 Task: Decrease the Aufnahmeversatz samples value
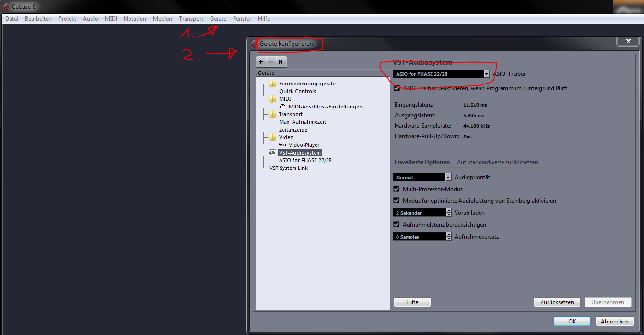(449, 239)
